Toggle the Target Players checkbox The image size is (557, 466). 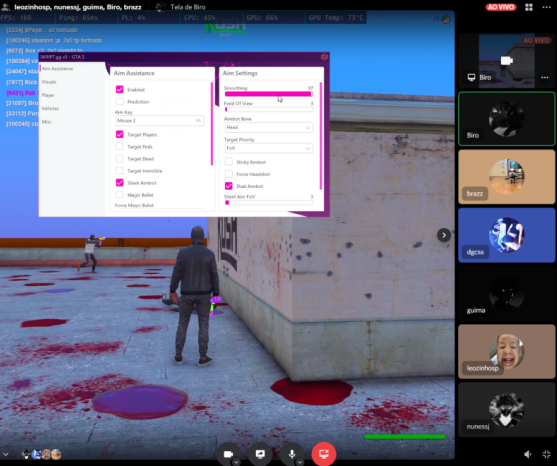[x=119, y=134]
